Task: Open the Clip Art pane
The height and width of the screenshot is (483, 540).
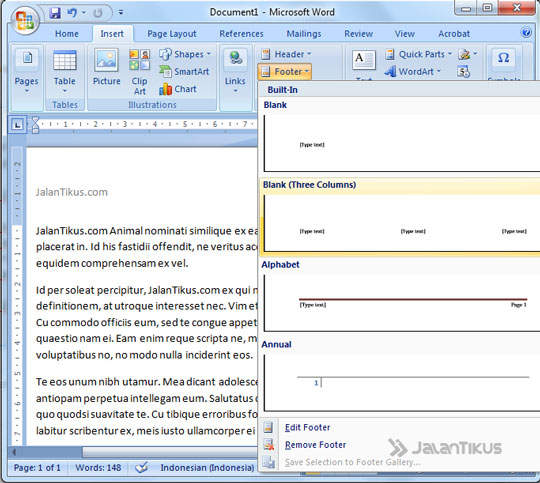Action: tap(139, 72)
